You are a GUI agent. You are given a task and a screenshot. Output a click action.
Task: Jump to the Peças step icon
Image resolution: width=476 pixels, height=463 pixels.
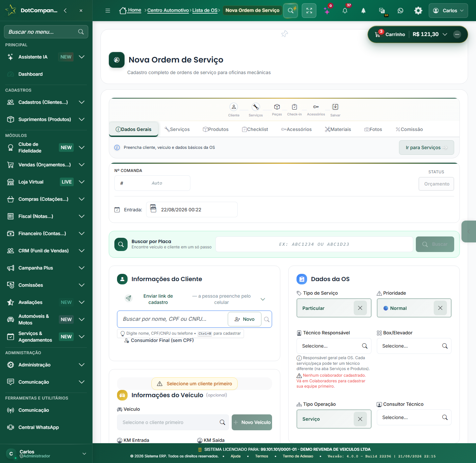coord(277,107)
